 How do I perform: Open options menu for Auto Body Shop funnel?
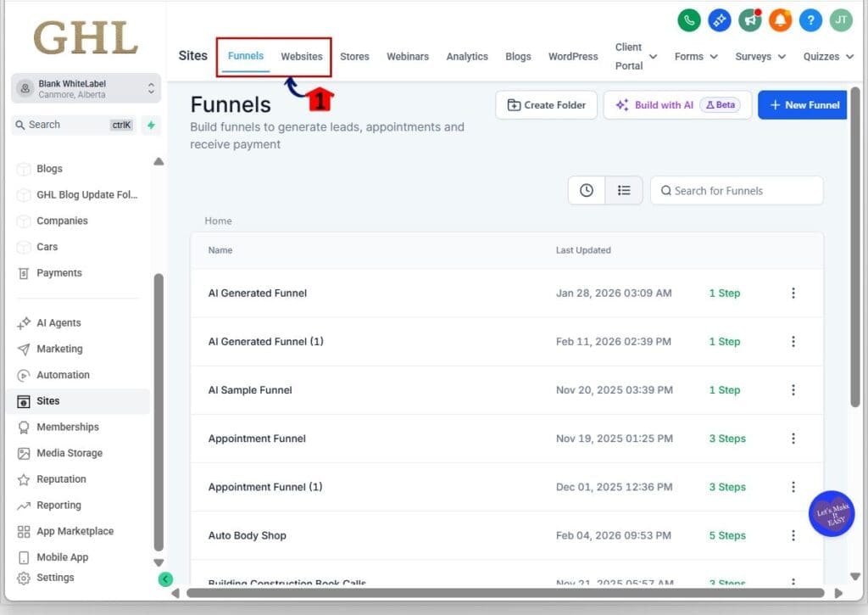coord(793,535)
